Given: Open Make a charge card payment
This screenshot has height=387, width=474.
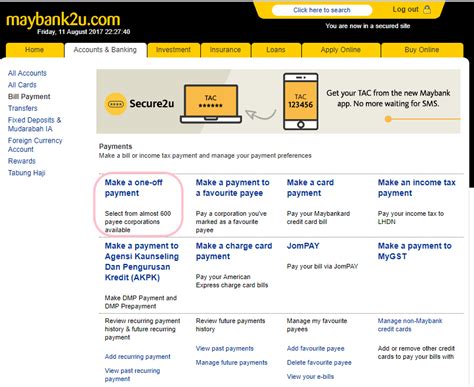Looking at the screenshot, I should [234, 251].
